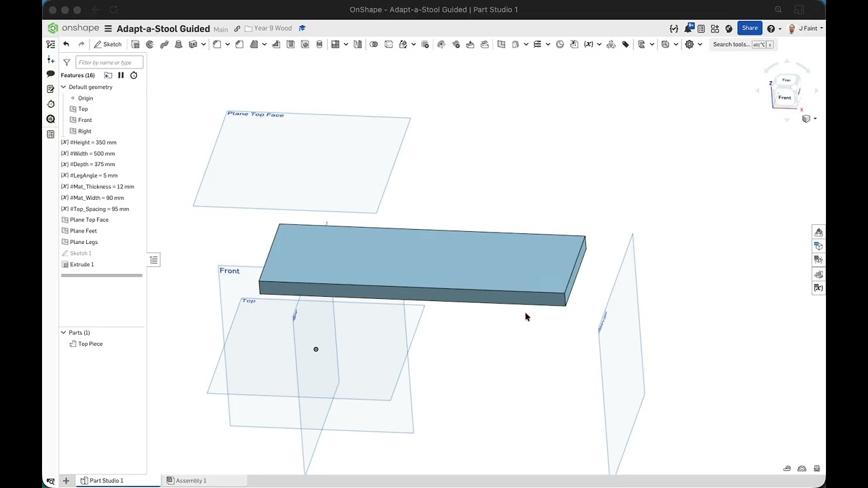
Task: Click the Front face of view cube
Action: pos(785,98)
